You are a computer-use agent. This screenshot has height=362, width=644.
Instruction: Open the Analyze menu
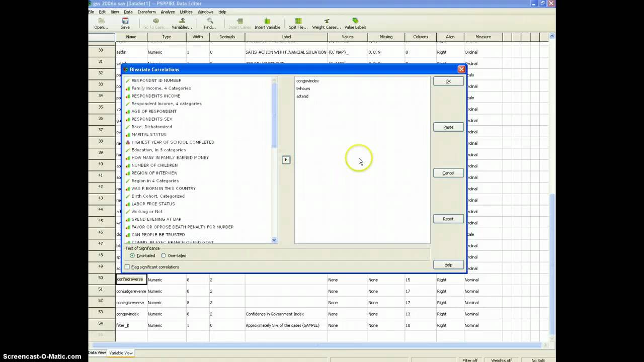168,12
